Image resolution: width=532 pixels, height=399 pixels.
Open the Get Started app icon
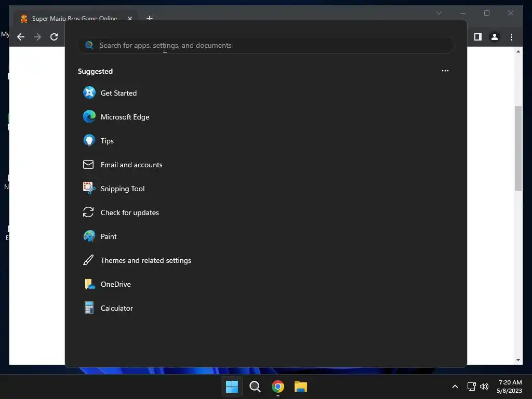click(89, 92)
